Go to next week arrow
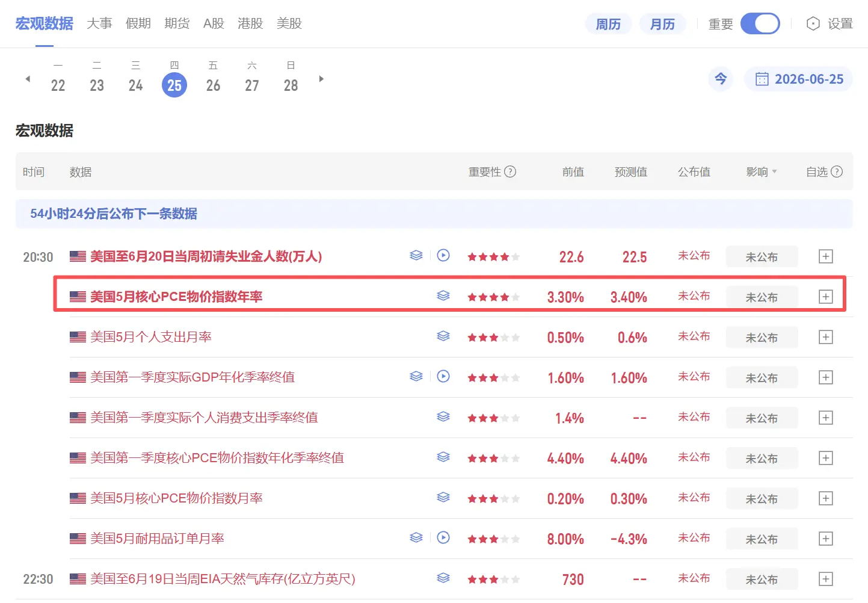The height and width of the screenshot is (603, 868). (x=321, y=79)
